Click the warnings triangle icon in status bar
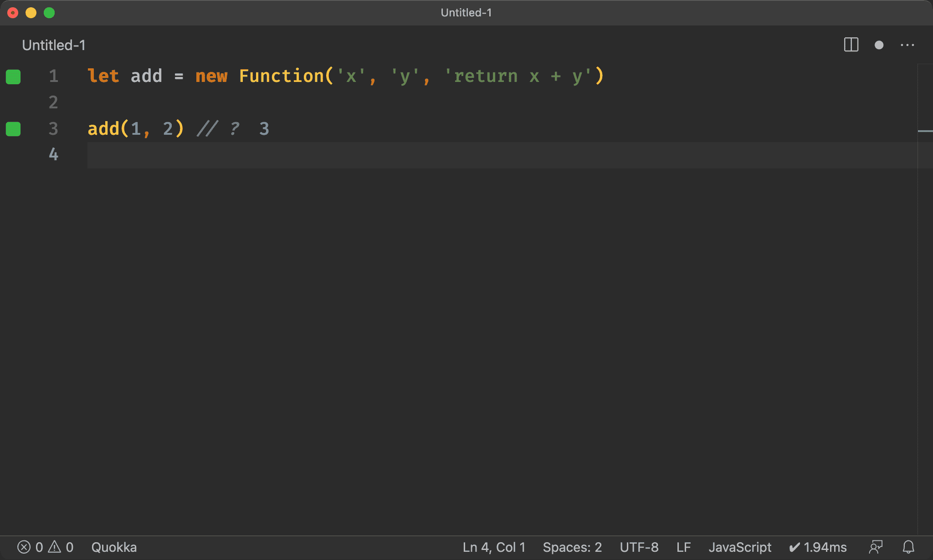Screen dimensions: 933x560 (55, 547)
